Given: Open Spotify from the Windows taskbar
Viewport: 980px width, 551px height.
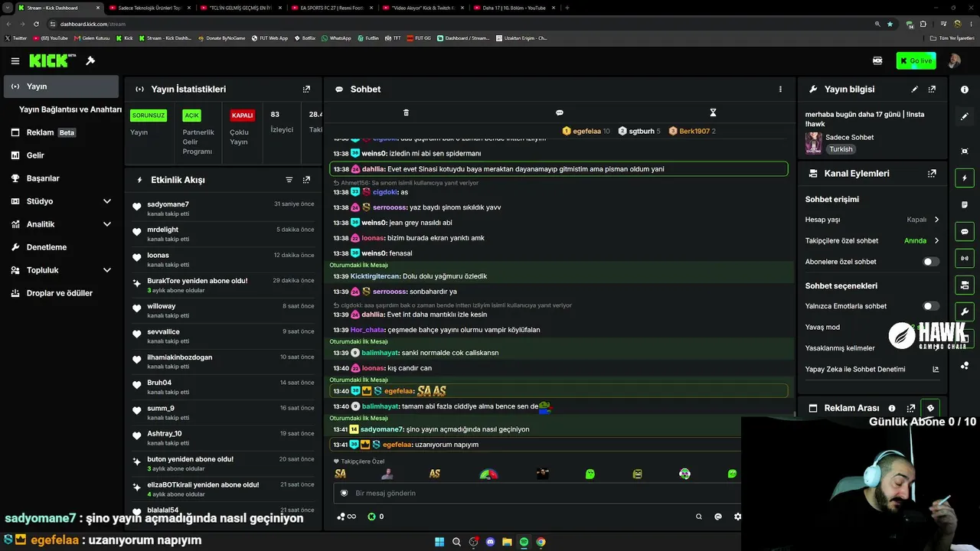Looking at the screenshot, I should coord(524,543).
